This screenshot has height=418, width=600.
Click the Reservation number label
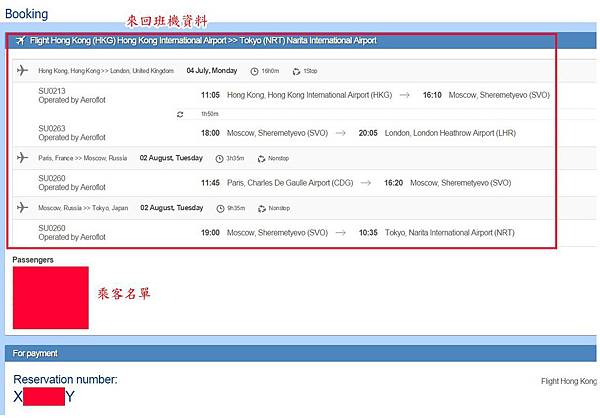(x=65, y=379)
